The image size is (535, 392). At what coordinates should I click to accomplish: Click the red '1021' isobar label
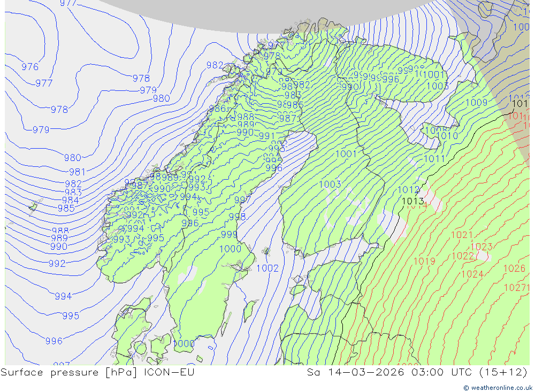[x=462, y=235]
